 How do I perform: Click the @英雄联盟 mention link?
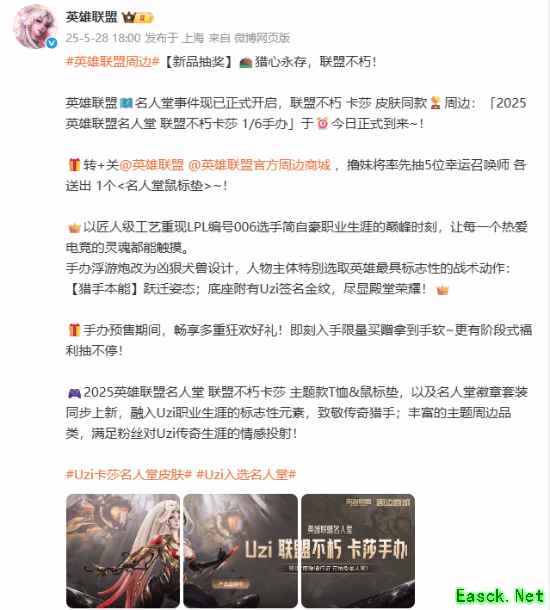coord(151,165)
